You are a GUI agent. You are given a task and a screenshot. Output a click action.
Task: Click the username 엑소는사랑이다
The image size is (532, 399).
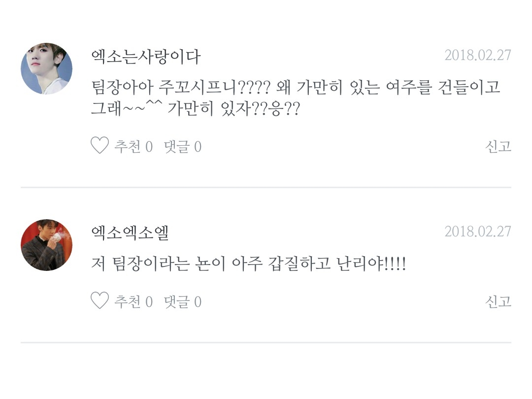(x=146, y=57)
